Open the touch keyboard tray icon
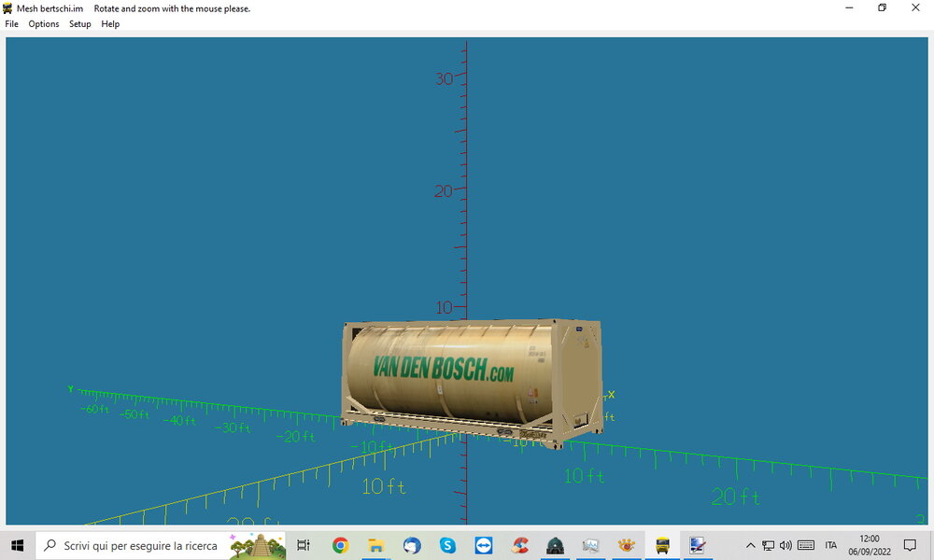Viewport: 934px width, 560px height. (806, 545)
